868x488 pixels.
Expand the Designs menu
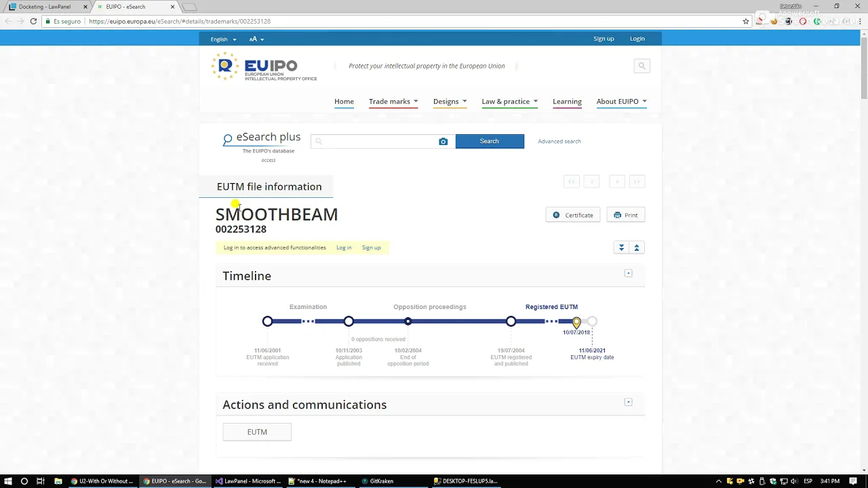[450, 102]
